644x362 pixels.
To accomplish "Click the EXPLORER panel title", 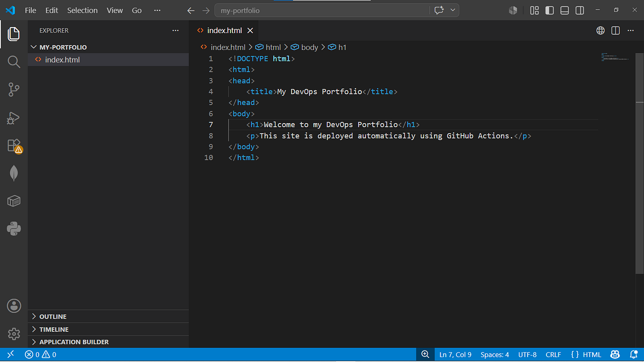I will coord(54,30).
